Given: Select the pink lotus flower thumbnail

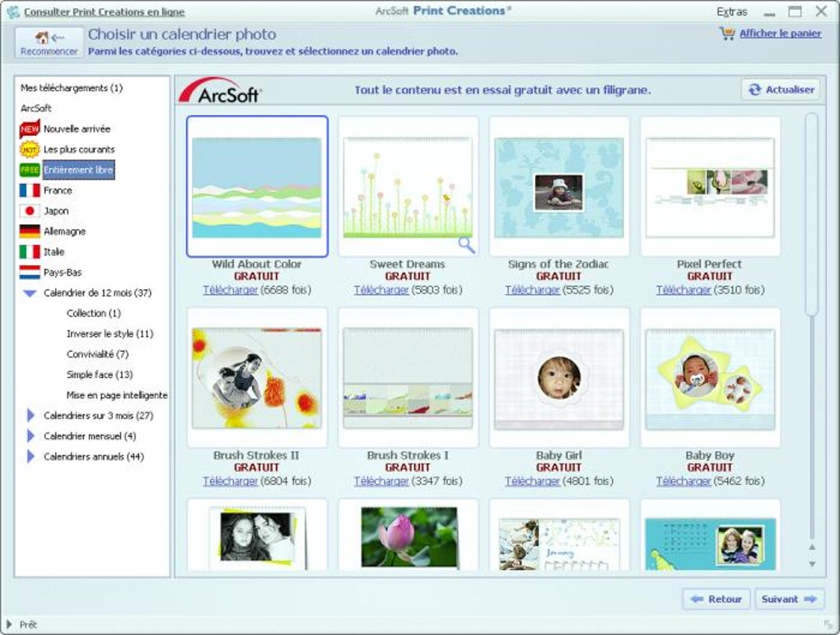Looking at the screenshot, I should pos(408,535).
